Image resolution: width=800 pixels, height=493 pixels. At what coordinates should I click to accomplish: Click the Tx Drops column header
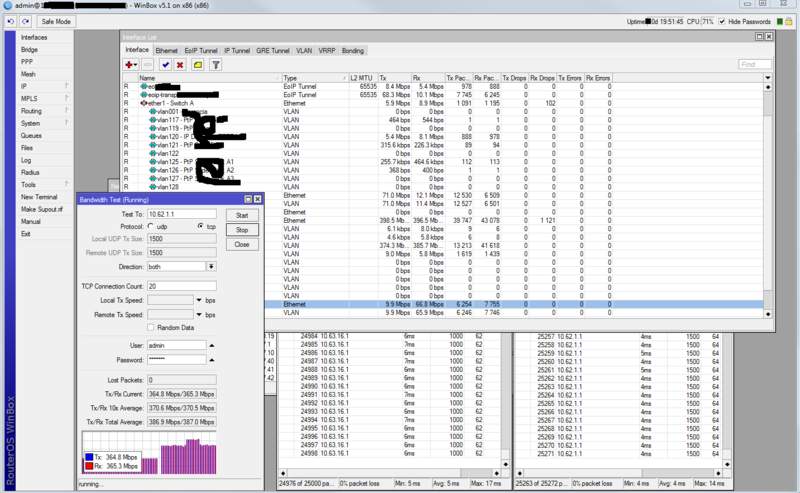tap(514, 78)
